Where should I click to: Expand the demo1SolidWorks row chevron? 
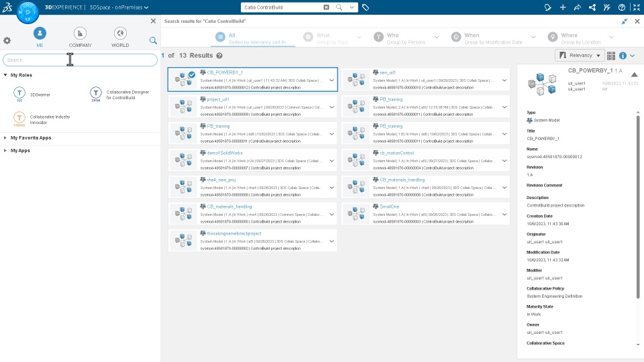331,161
